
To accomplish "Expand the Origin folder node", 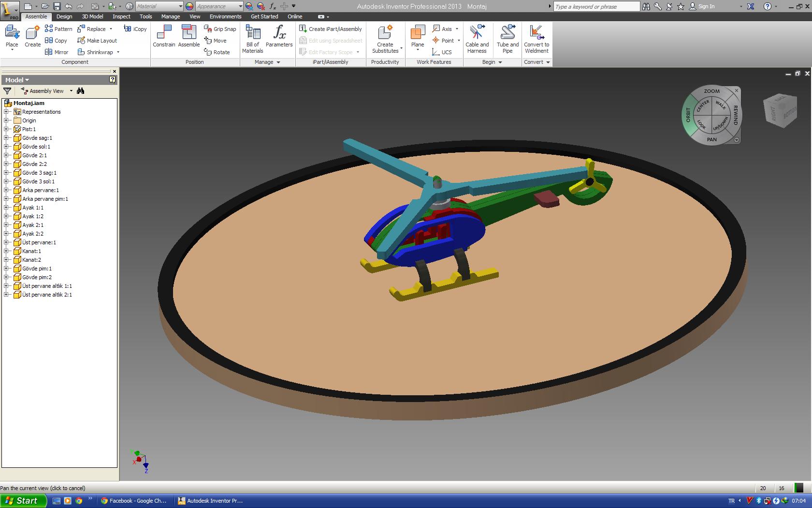I will 7,120.
